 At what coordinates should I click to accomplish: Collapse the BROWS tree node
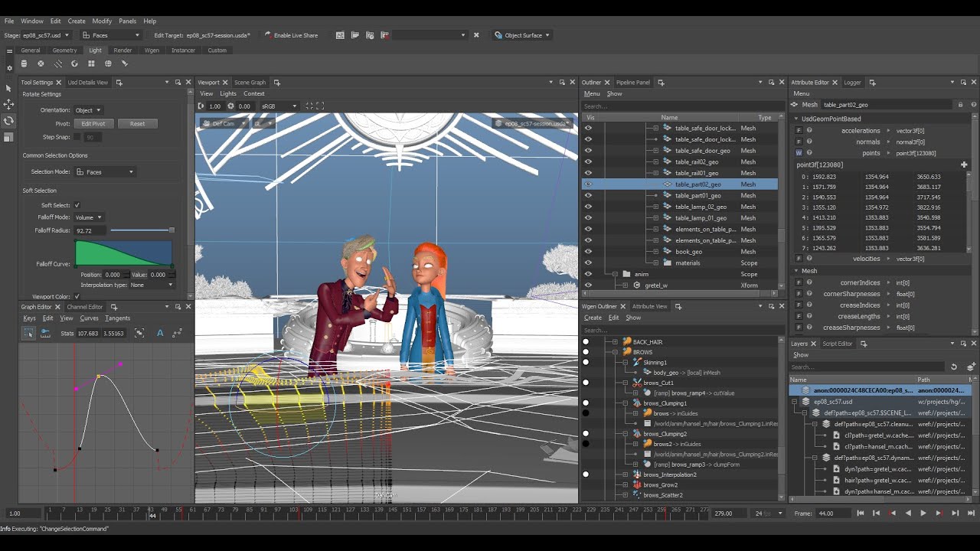[616, 352]
